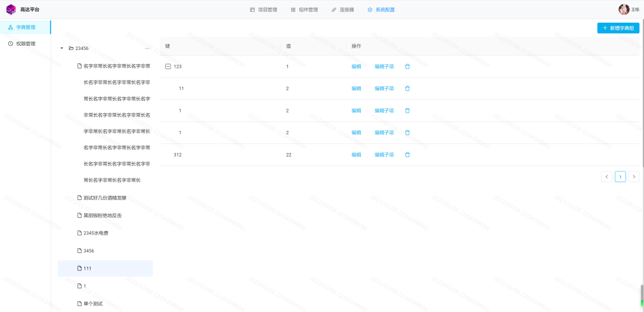
Task: Click the 高达平台 cube logo icon
Action: [11, 9]
